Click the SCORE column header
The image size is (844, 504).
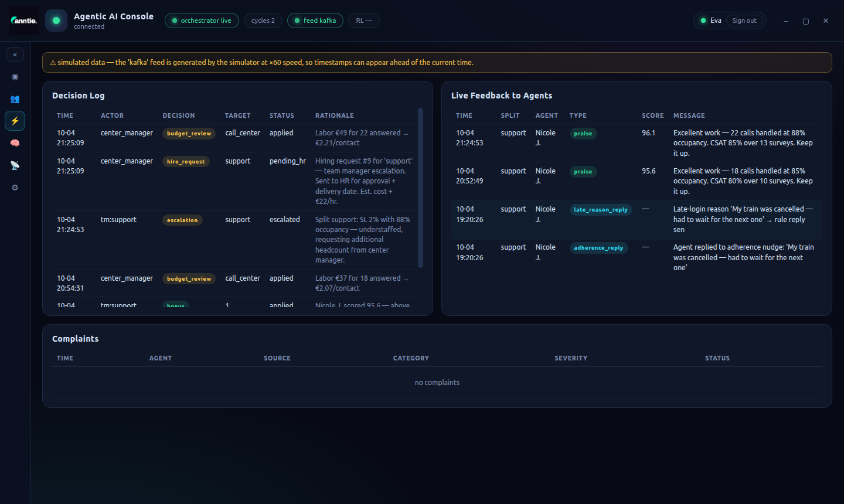[653, 116]
